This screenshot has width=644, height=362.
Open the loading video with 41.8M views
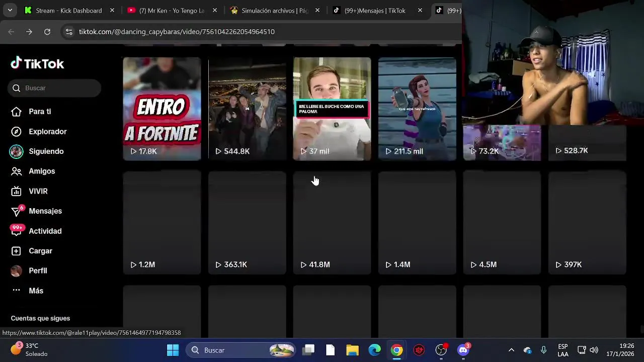click(x=332, y=223)
